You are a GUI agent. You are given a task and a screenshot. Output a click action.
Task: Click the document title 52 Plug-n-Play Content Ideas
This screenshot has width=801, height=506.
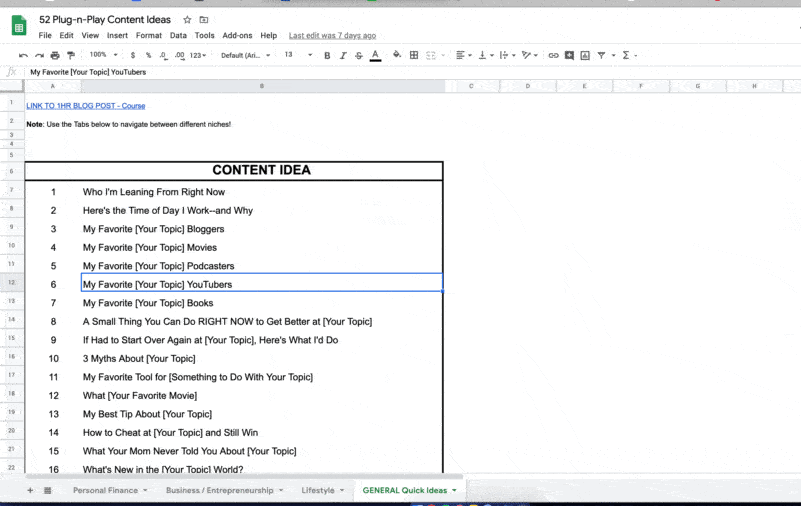point(105,20)
